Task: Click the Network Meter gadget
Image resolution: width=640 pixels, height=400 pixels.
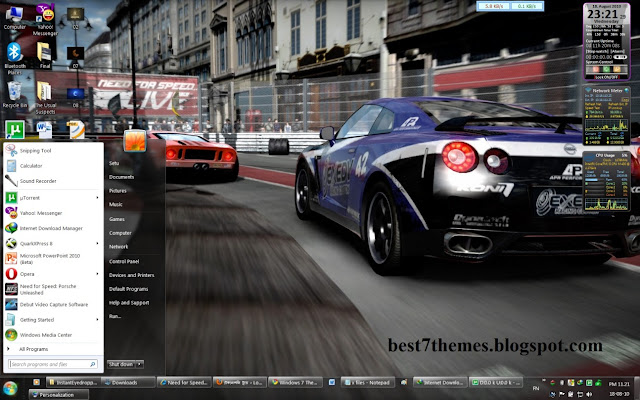Action: click(607, 116)
